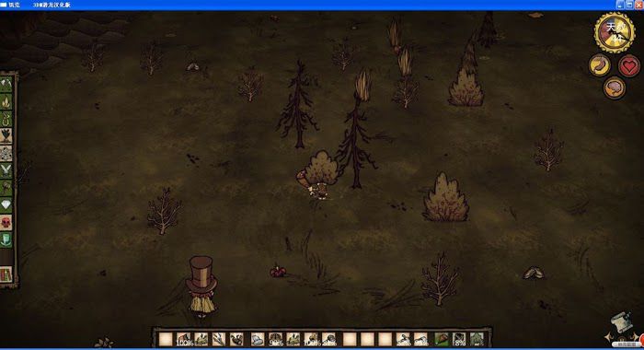The width and height of the screenshot is (644, 350).
Task: Select the tenth inventory slot item
Action: pos(328,339)
